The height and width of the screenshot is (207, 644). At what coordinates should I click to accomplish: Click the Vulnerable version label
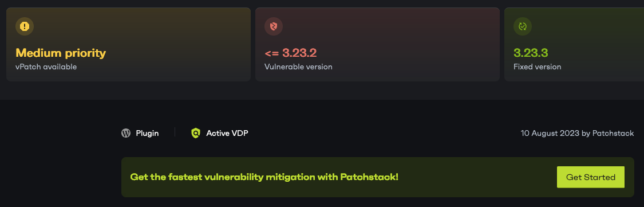(x=299, y=67)
